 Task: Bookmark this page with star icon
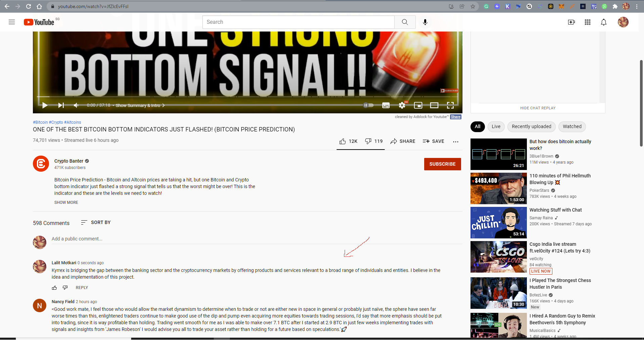pos(473,6)
